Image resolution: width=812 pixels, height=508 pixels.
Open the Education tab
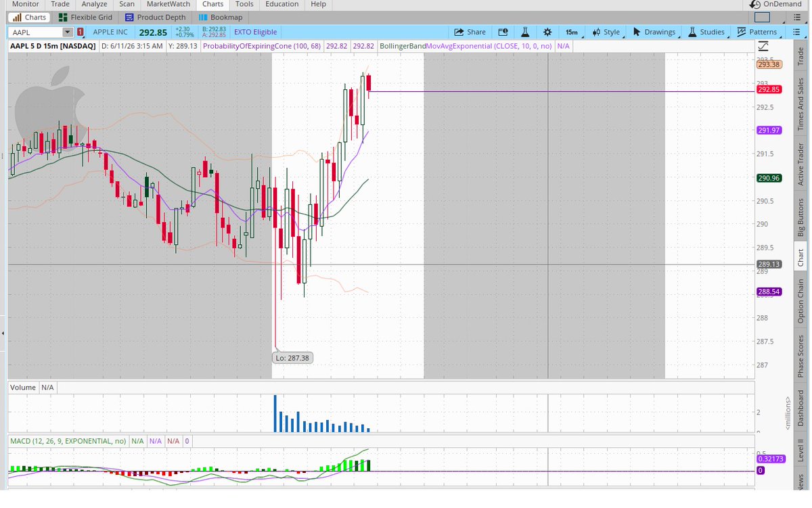tap(282, 4)
